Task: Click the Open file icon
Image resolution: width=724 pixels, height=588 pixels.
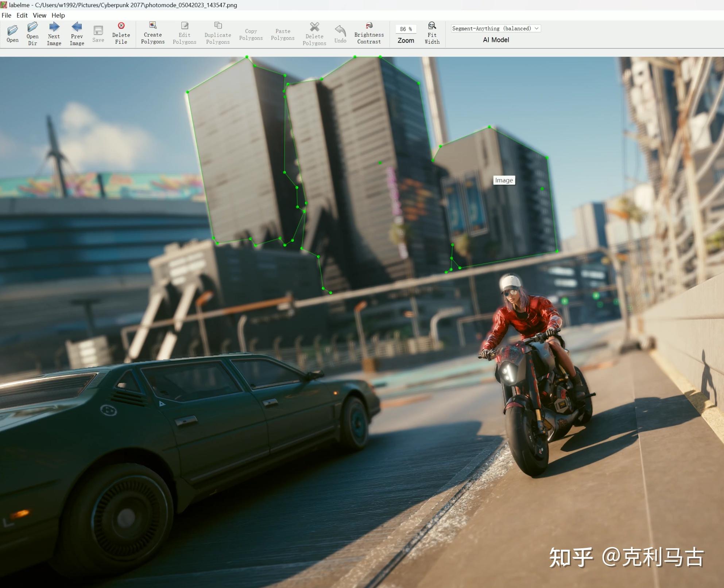Action: click(x=12, y=30)
